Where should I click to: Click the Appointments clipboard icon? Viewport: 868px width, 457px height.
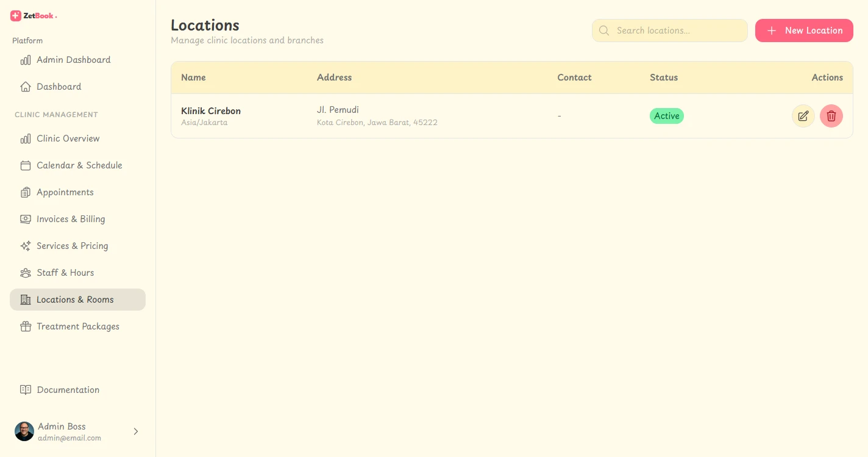pos(26,192)
